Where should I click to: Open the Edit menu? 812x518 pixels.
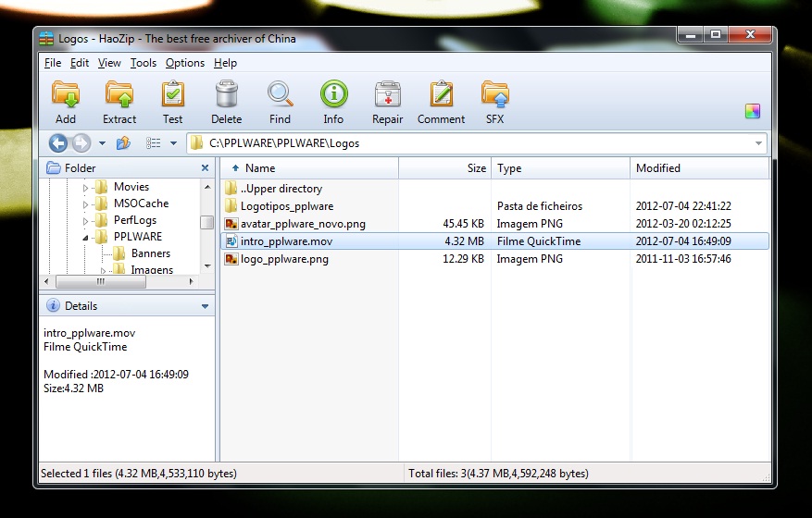(x=80, y=63)
